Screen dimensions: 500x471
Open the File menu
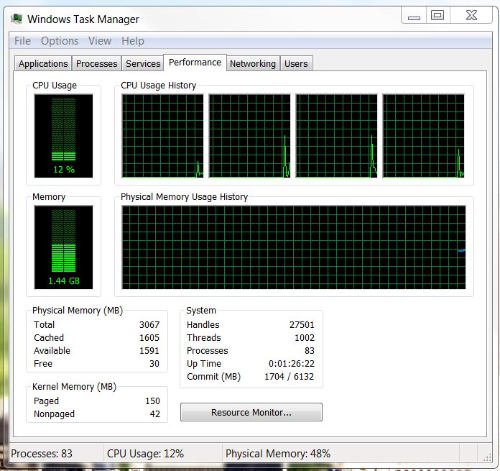tap(22, 41)
